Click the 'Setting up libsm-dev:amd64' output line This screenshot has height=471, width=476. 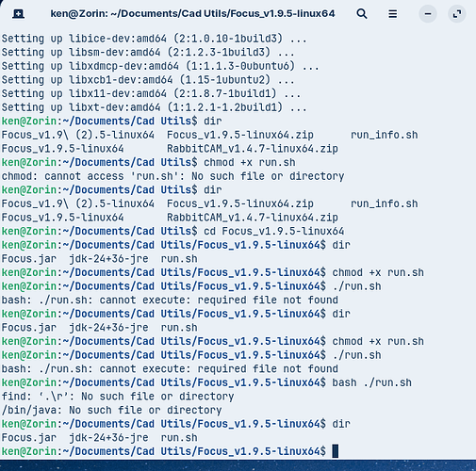148,53
